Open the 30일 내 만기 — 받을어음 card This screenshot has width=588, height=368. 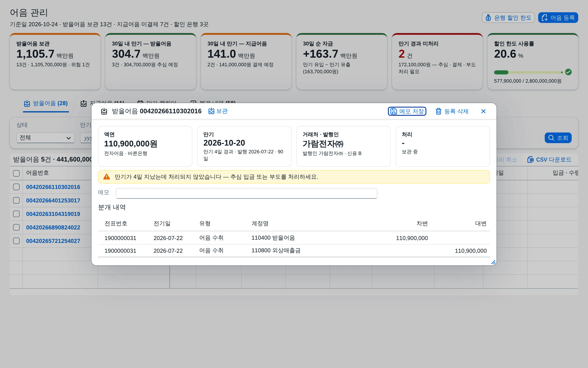pos(151,61)
